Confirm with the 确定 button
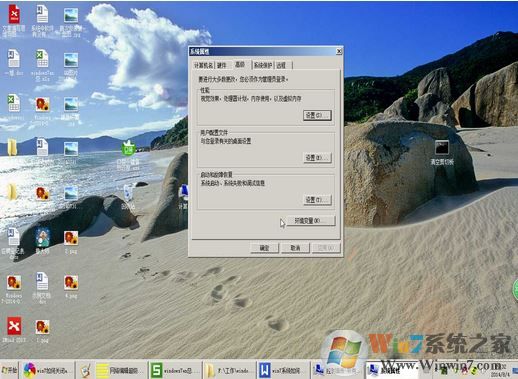 click(x=264, y=248)
